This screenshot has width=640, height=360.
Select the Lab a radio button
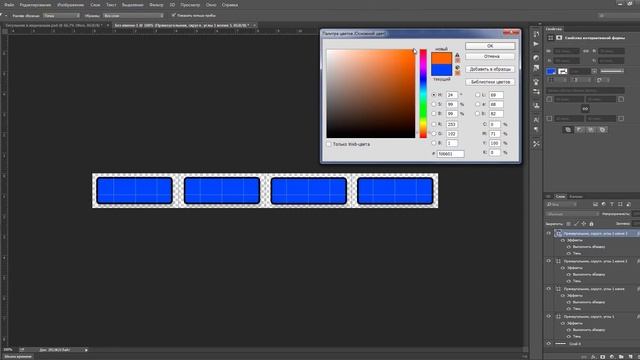click(478, 104)
